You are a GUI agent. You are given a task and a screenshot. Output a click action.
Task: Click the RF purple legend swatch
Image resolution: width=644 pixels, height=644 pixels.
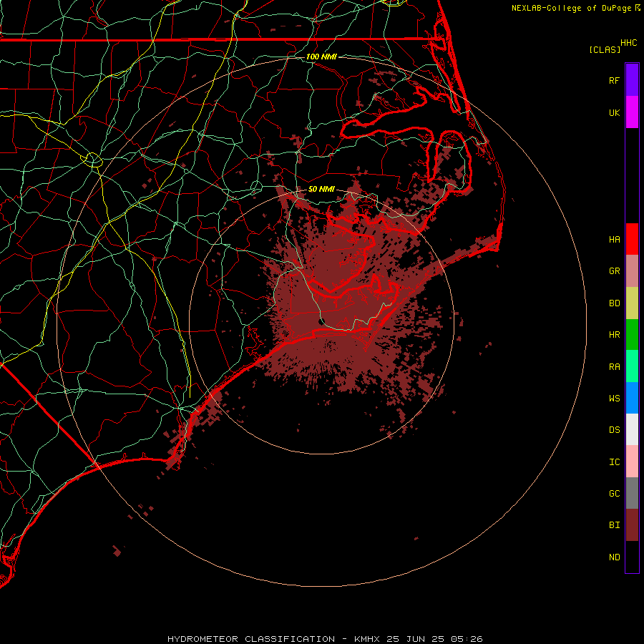click(x=632, y=80)
